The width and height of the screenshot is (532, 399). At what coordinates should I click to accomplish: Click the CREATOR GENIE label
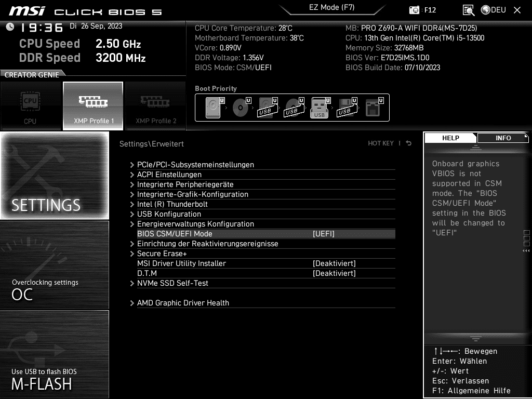tap(32, 75)
